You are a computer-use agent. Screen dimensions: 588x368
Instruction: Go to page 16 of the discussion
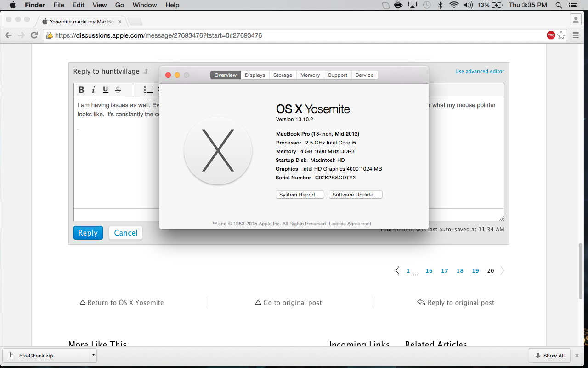coord(429,271)
